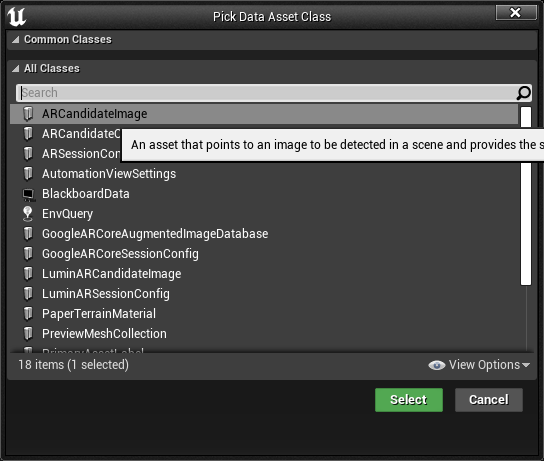Click the PaperTerrainMaterial class icon
The image size is (544, 461).
coord(28,314)
